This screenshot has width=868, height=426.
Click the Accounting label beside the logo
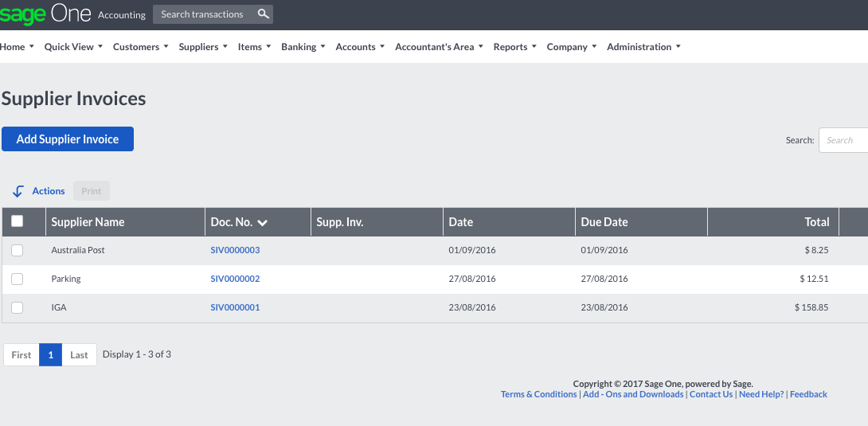coord(122,15)
